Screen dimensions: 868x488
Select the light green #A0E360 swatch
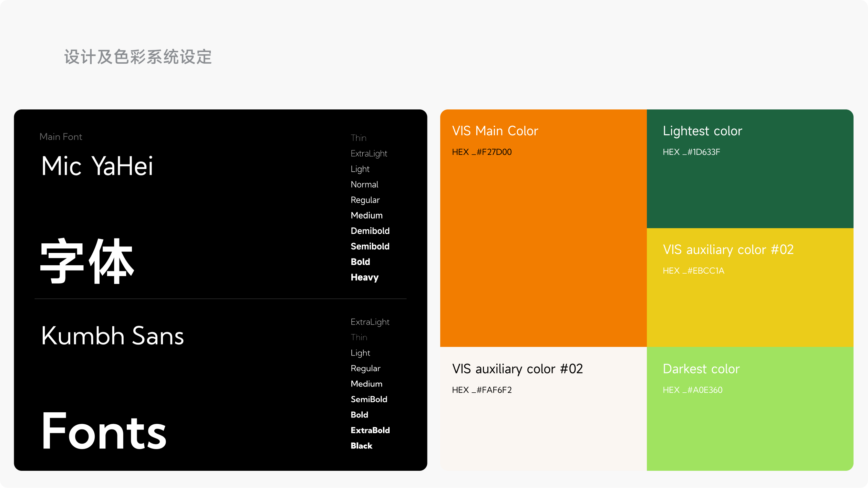[750, 430]
